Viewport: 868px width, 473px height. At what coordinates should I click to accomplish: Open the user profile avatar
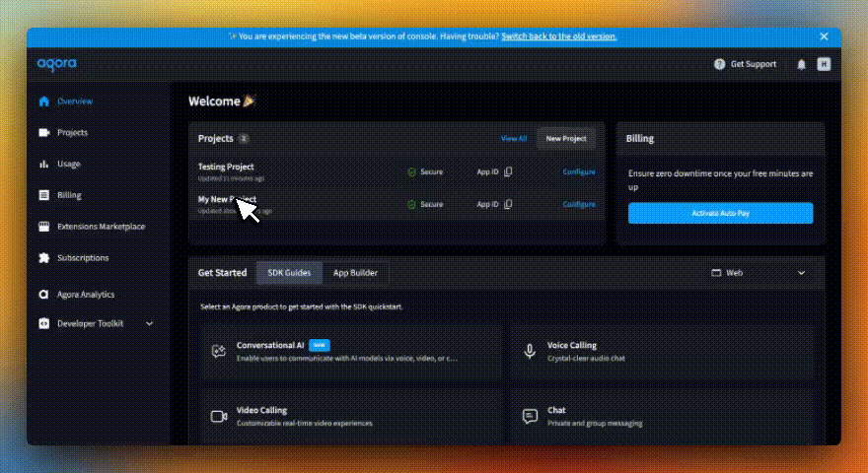pos(824,64)
